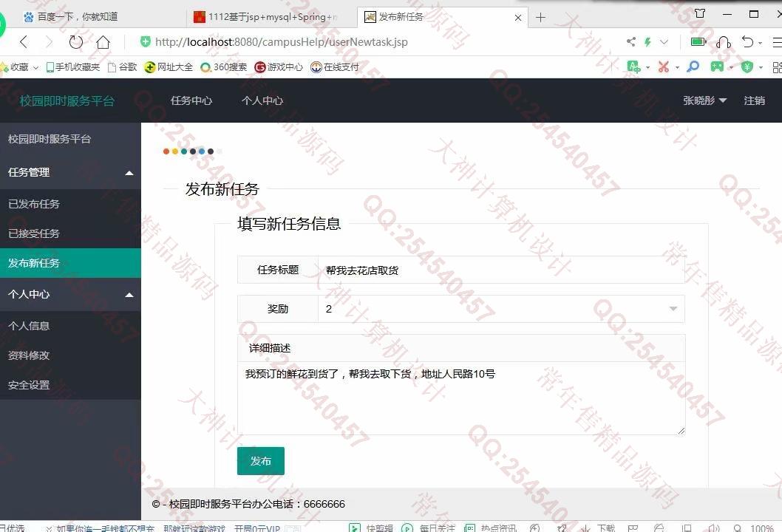Click the 100% zoom level indicator
Screen dimensions: 782x532
[x=761, y=528]
